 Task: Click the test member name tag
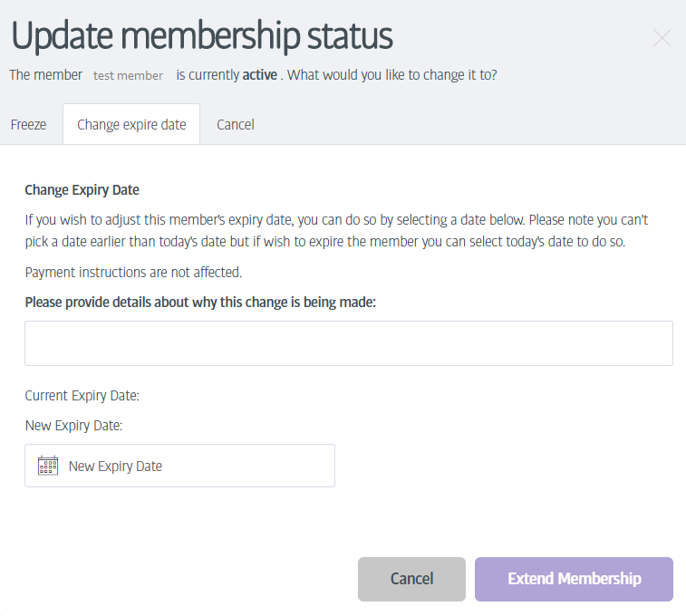[x=128, y=76]
